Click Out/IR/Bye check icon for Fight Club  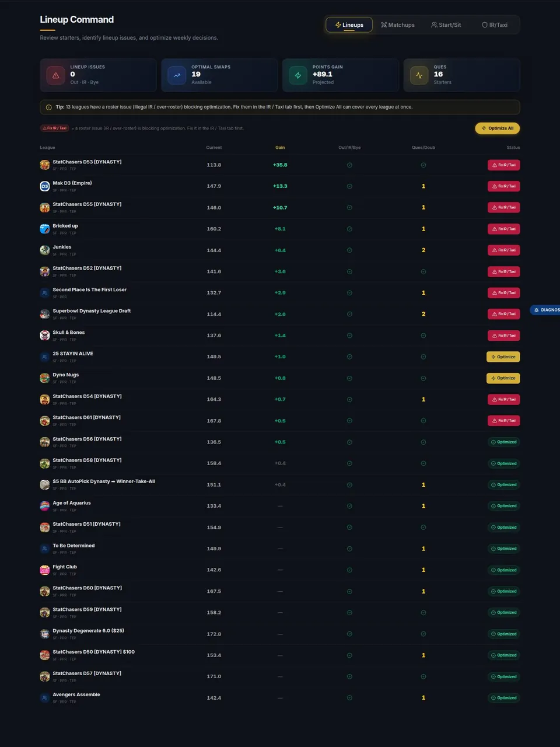(349, 570)
